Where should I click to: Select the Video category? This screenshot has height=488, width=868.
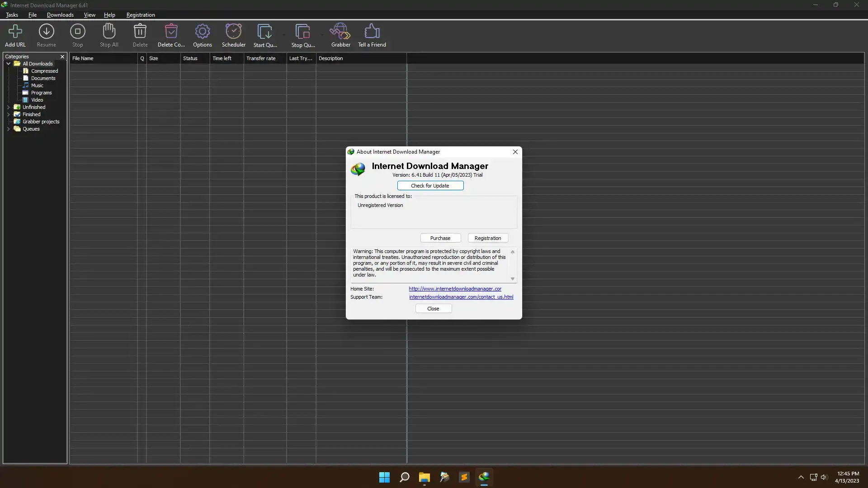point(37,100)
